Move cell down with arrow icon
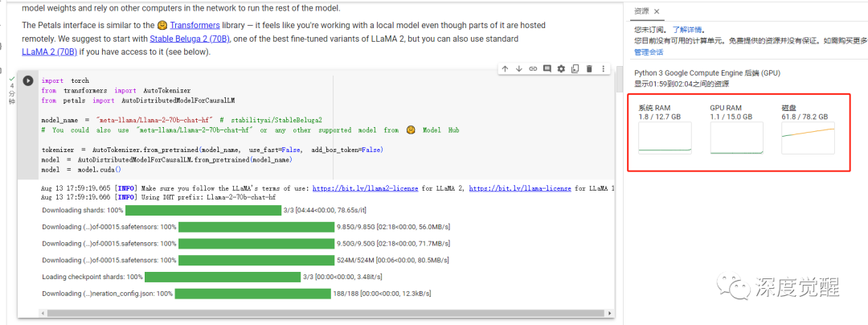 518,68
